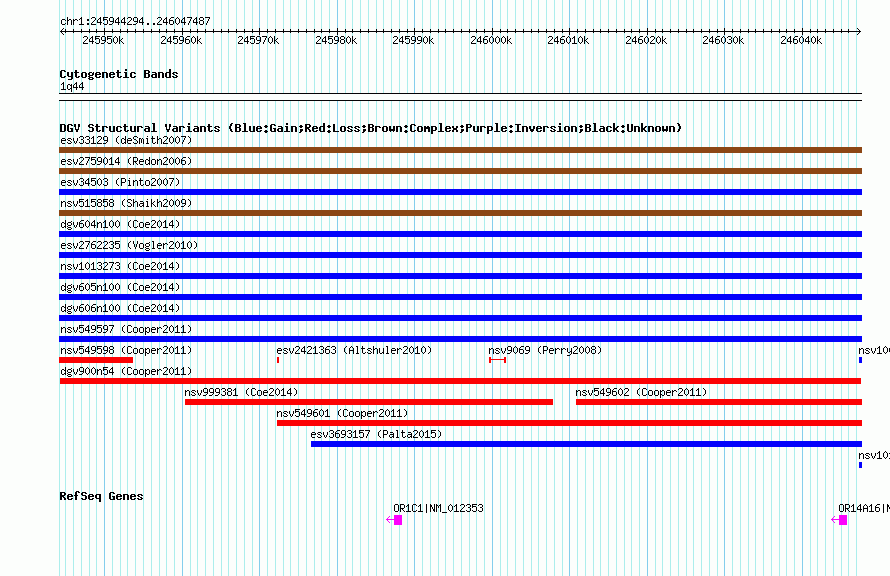Click the nsv549602 (Cooper2011) label
890x576 pixels.
pos(641,392)
